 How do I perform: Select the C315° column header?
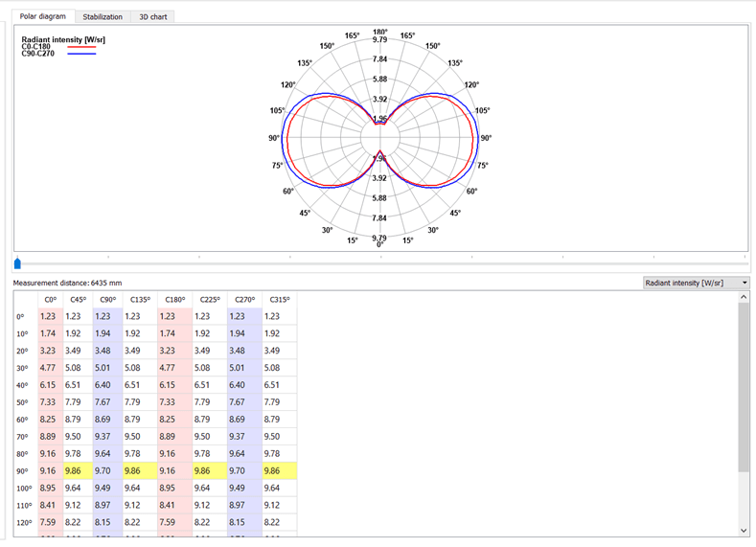(x=279, y=299)
